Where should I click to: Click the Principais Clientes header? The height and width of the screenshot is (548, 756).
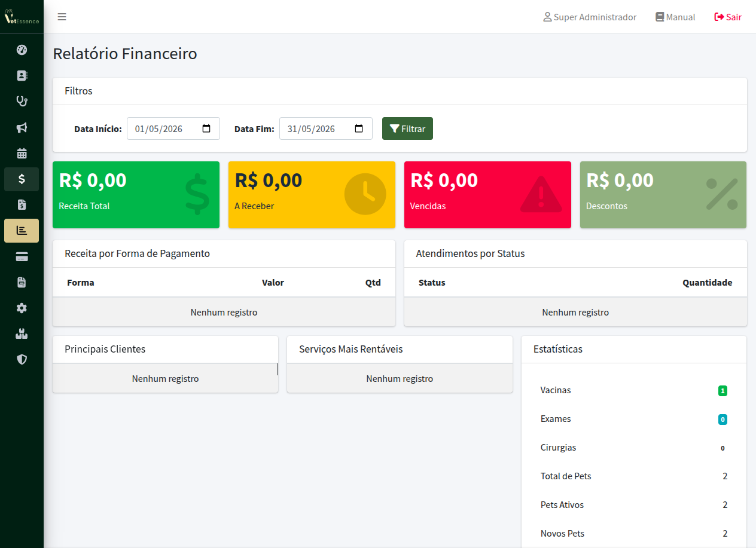(x=165, y=350)
